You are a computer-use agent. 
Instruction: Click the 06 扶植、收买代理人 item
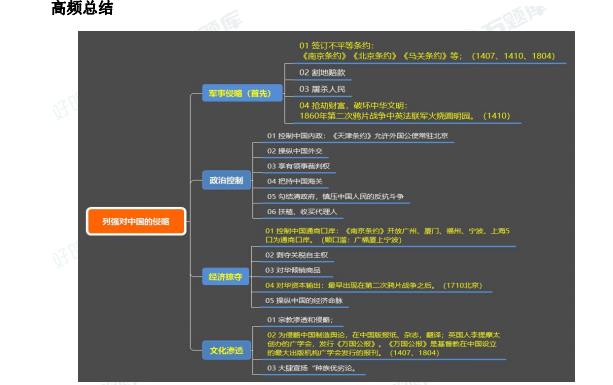click(302, 212)
